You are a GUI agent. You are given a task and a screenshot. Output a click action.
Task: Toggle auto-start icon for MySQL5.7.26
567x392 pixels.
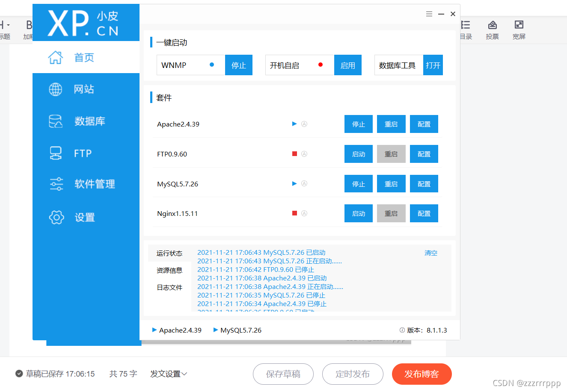click(304, 183)
